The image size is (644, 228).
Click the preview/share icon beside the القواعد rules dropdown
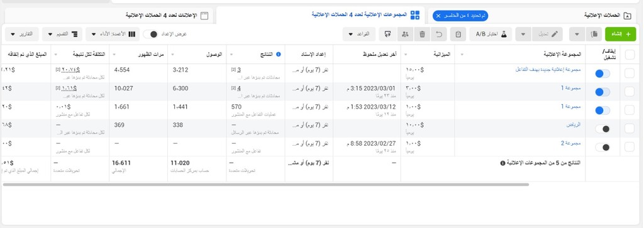pyautogui.click(x=387, y=34)
